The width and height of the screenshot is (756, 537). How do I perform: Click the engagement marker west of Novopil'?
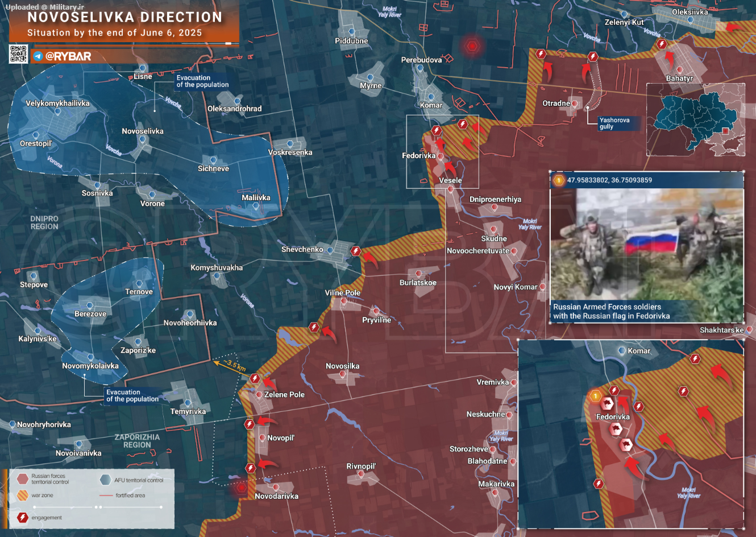point(249,424)
